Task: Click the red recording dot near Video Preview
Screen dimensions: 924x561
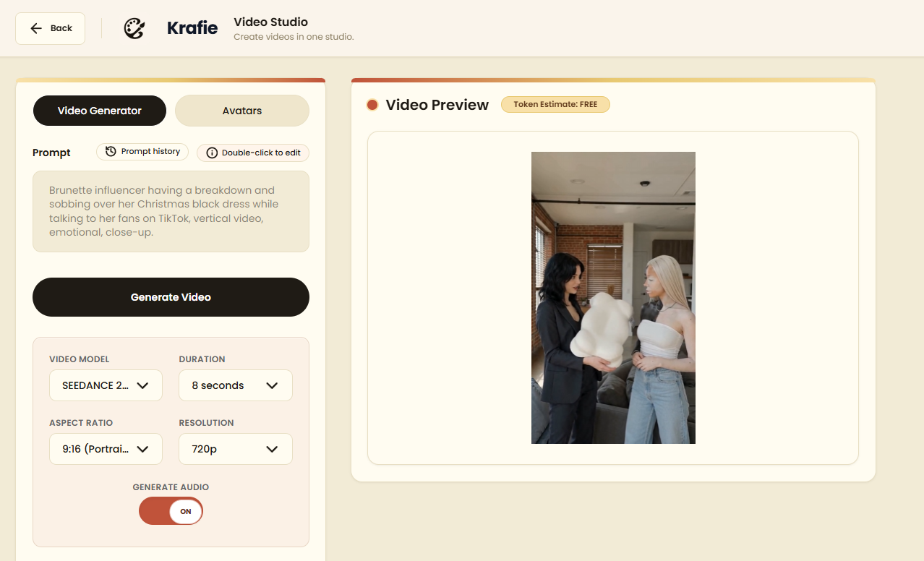Action: [372, 105]
